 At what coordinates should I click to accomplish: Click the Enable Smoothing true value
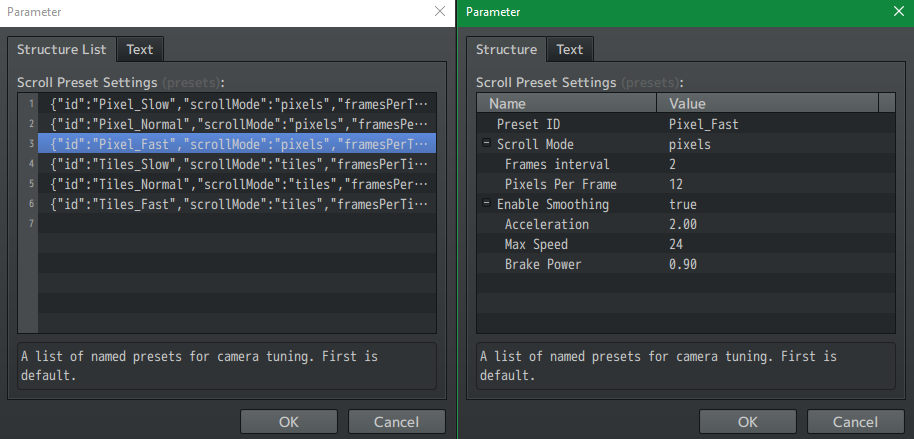click(683, 204)
